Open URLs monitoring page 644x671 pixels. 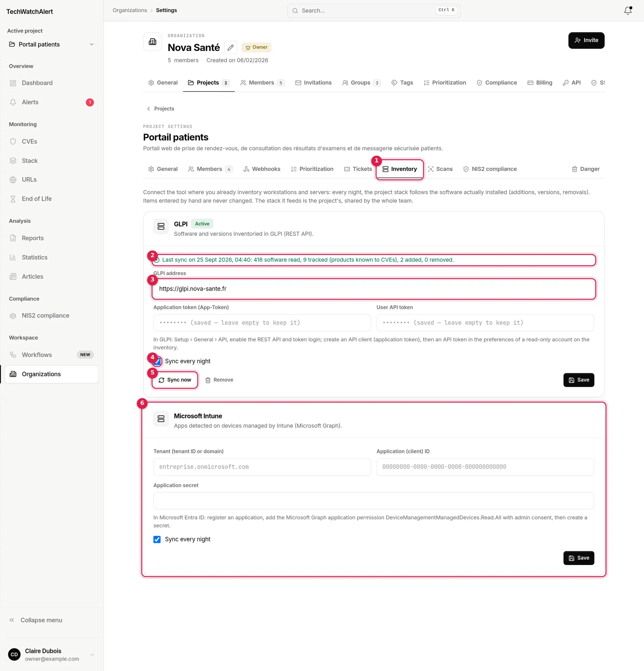pos(52,179)
